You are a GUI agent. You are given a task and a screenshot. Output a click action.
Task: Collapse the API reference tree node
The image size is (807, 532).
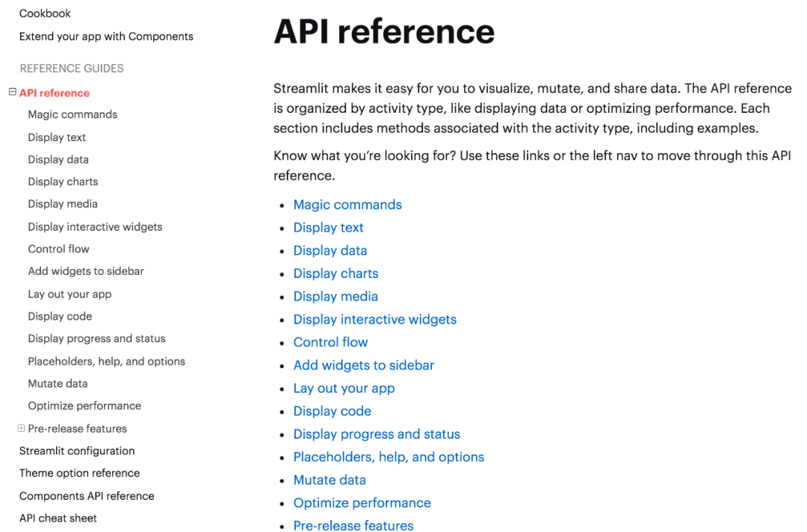13,92
